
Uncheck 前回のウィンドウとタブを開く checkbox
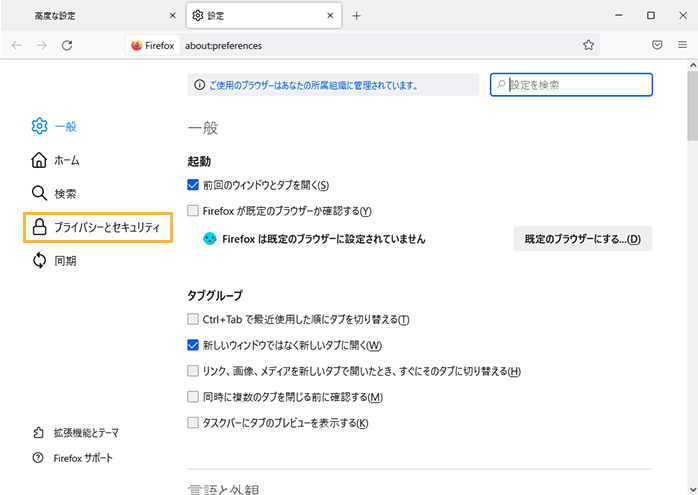click(x=194, y=185)
